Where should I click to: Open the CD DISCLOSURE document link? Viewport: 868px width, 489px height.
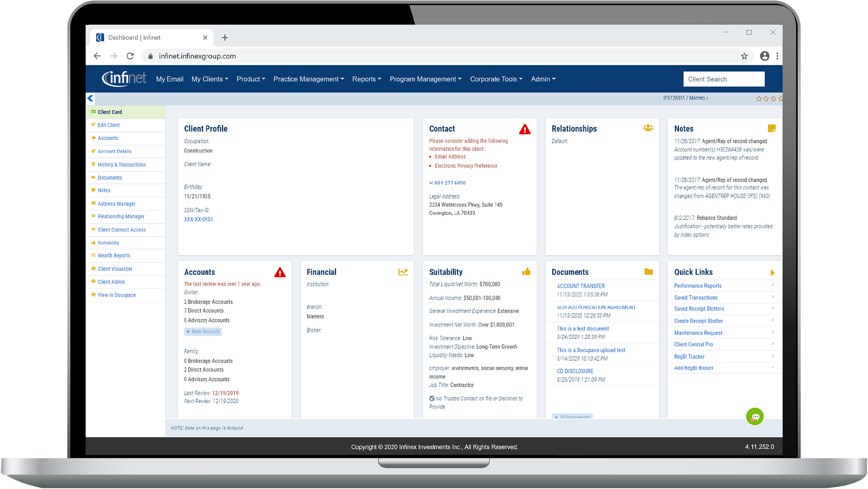pos(575,371)
